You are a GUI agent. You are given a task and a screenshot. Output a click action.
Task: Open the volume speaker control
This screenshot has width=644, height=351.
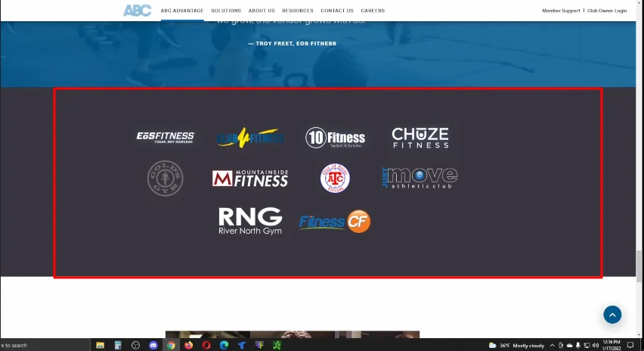[x=596, y=345]
